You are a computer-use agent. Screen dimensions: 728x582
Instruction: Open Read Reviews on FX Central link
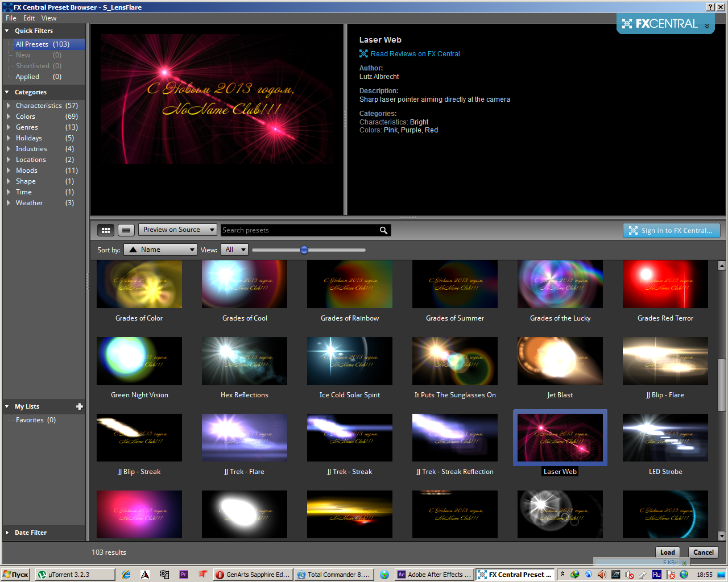pyautogui.click(x=415, y=54)
